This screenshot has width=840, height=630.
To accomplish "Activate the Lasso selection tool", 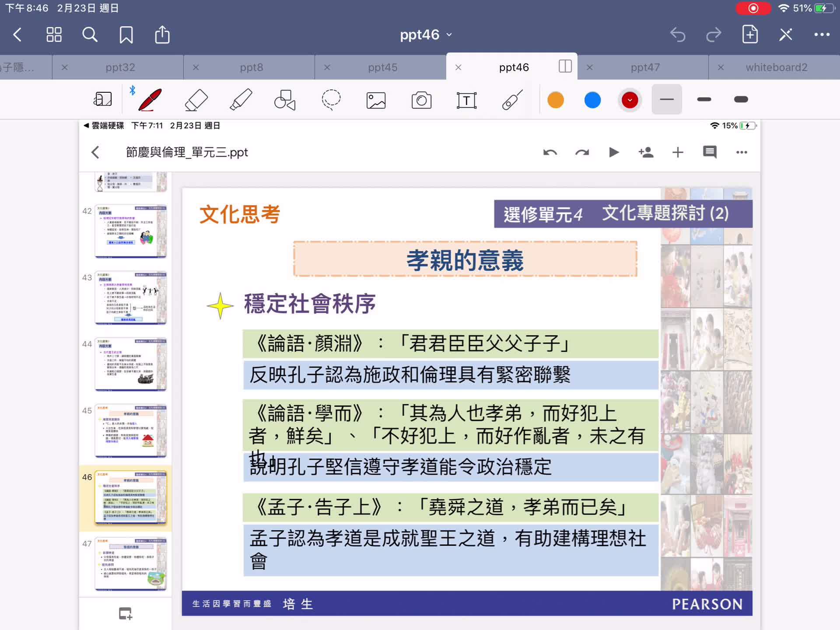I will 331,100.
